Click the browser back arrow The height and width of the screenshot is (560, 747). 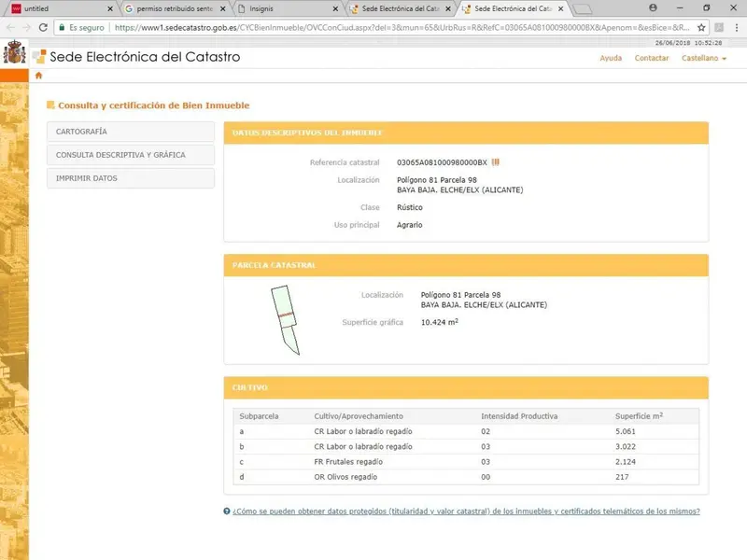[10, 28]
